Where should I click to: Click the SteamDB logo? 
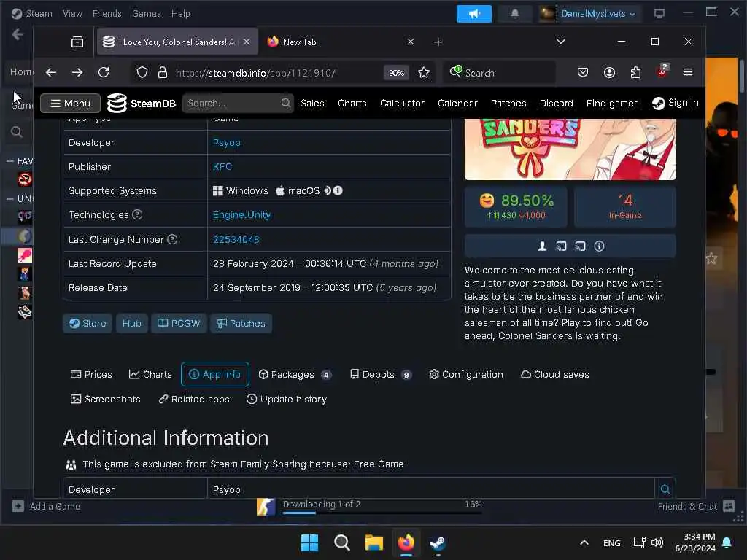tap(142, 104)
